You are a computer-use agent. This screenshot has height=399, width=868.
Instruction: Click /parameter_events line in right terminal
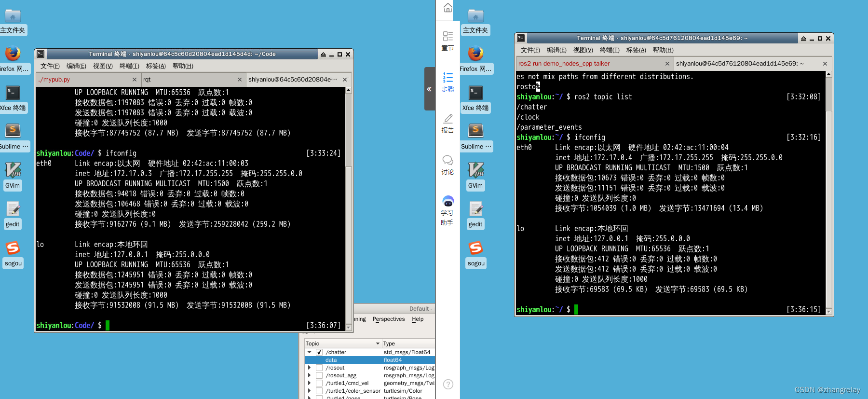point(549,127)
